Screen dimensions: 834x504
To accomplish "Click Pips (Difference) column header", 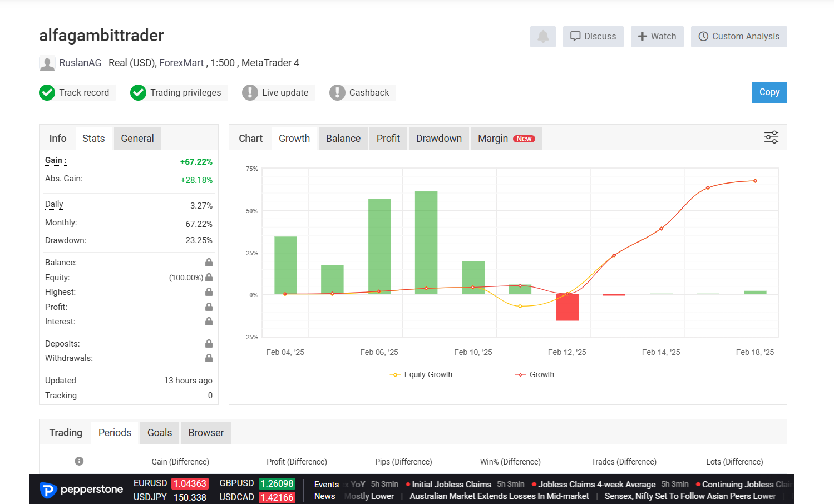I will click(403, 462).
